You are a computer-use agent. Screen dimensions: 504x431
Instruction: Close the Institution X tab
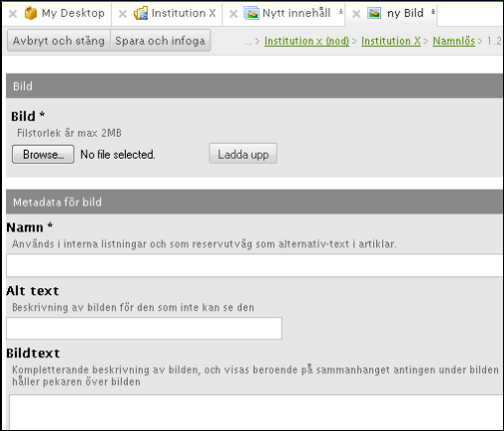click(123, 14)
